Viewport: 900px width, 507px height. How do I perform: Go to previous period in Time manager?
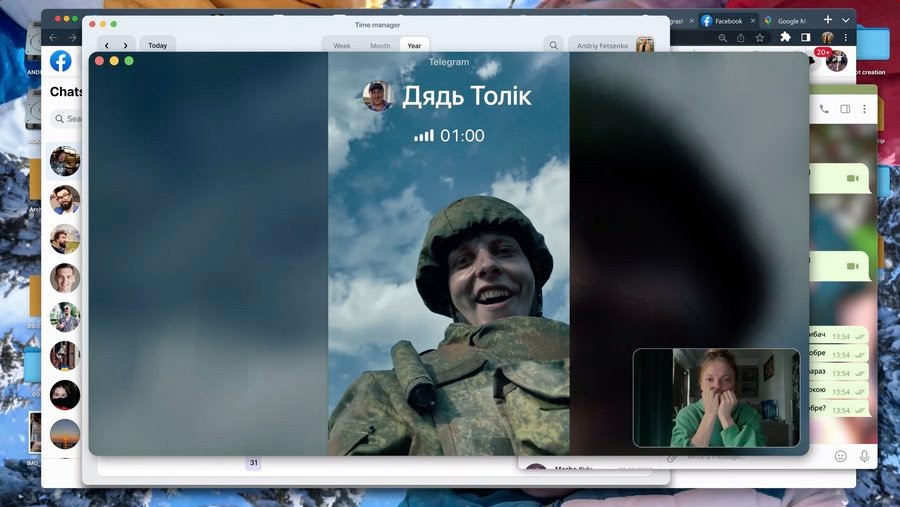pos(107,45)
